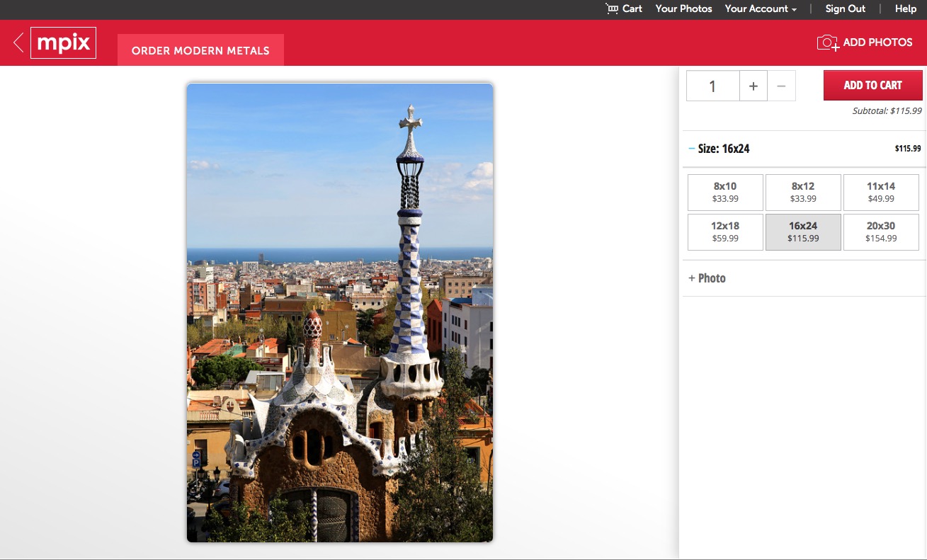Viewport: 927px width, 560px height.
Task: Increase quantity with the plus stepper
Action: tap(753, 85)
